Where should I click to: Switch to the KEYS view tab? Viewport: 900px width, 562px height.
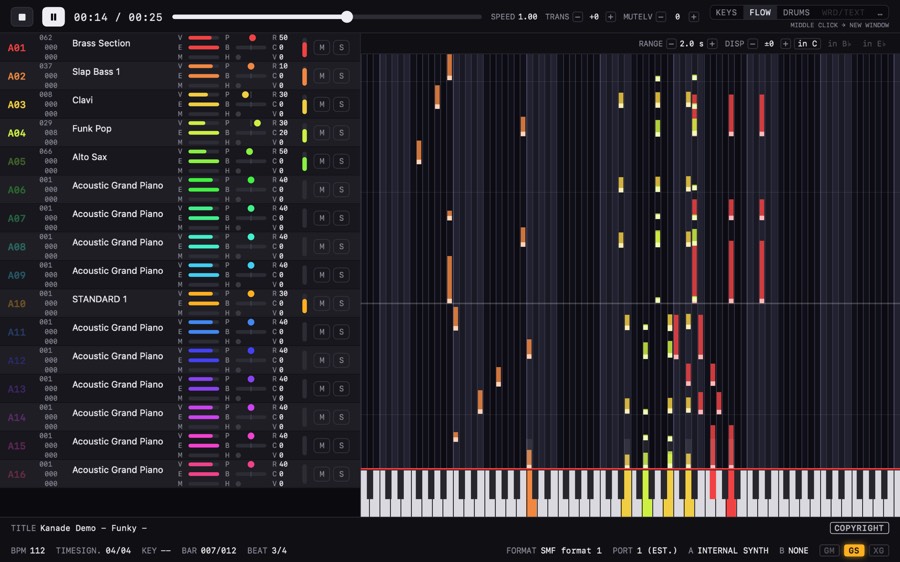pos(726,12)
